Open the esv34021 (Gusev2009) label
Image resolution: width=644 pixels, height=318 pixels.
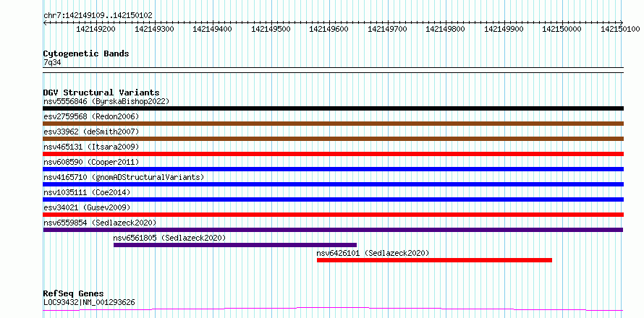(x=87, y=207)
